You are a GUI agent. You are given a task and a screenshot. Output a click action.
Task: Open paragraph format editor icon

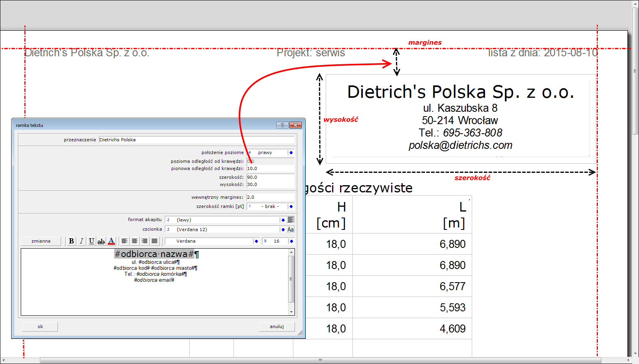[291, 220]
